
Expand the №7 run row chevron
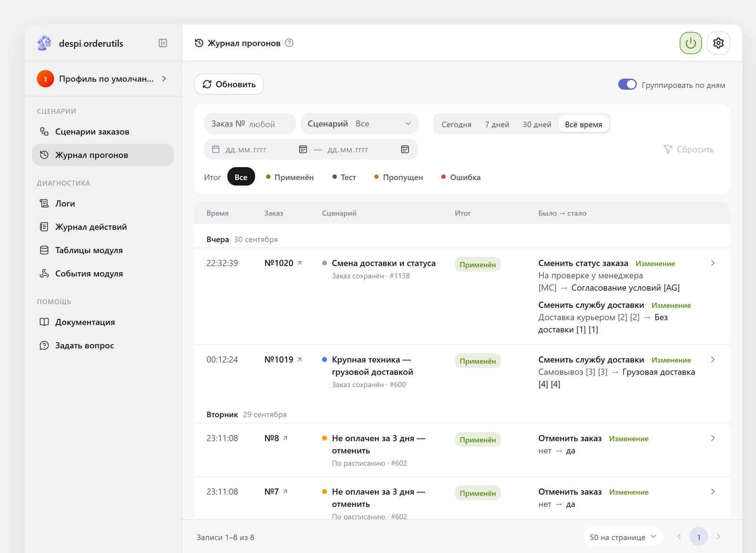713,492
